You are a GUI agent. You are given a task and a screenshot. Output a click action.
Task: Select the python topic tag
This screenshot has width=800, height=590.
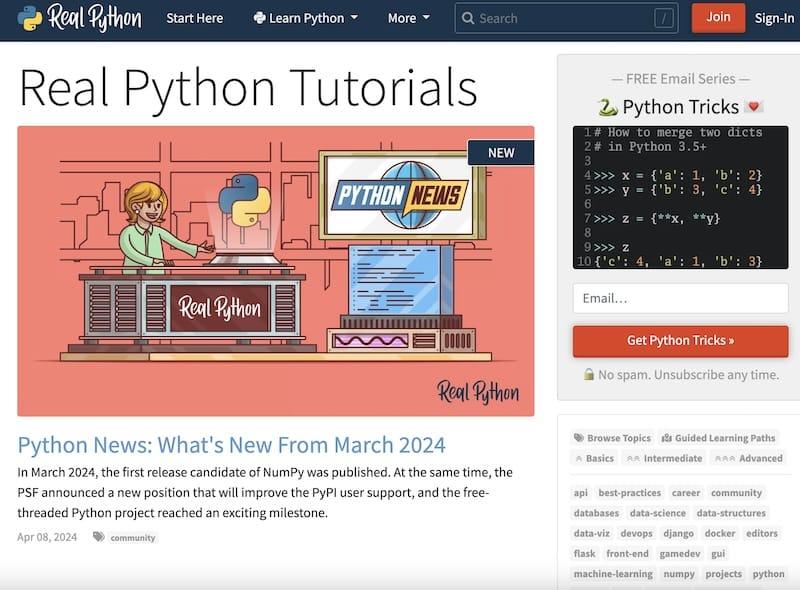(768, 574)
